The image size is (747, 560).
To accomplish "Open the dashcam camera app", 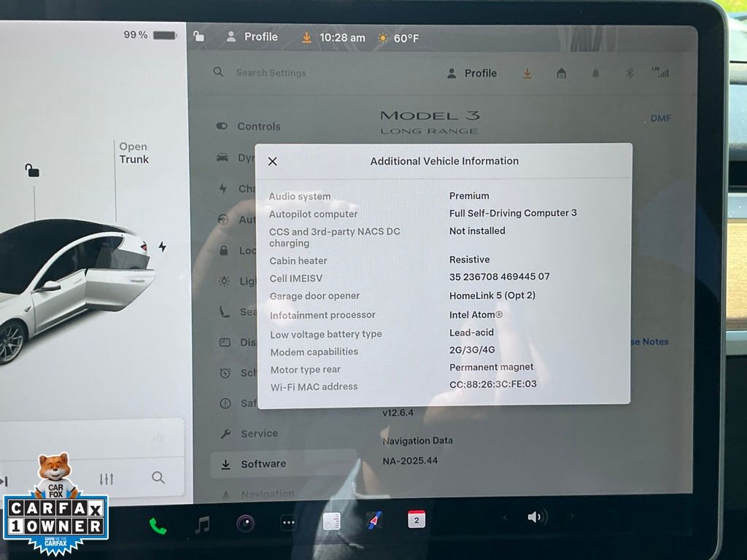I will click(245, 524).
